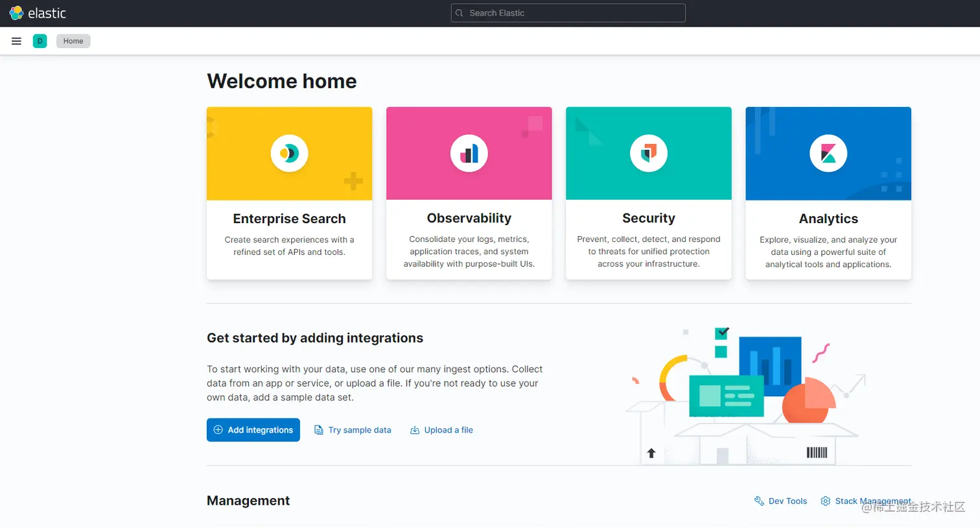Viewport: 980px width, 528px height.
Task: Click the ingest options paragraph text
Action: 375,383
